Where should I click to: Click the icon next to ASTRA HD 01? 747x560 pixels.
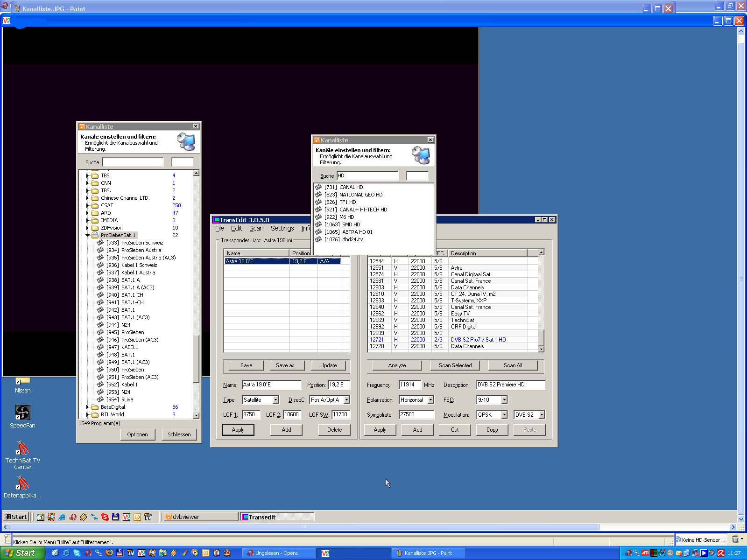(318, 232)
